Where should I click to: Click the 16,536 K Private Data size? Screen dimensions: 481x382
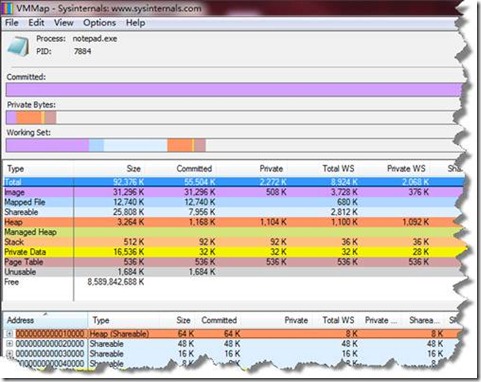[129, 252]
